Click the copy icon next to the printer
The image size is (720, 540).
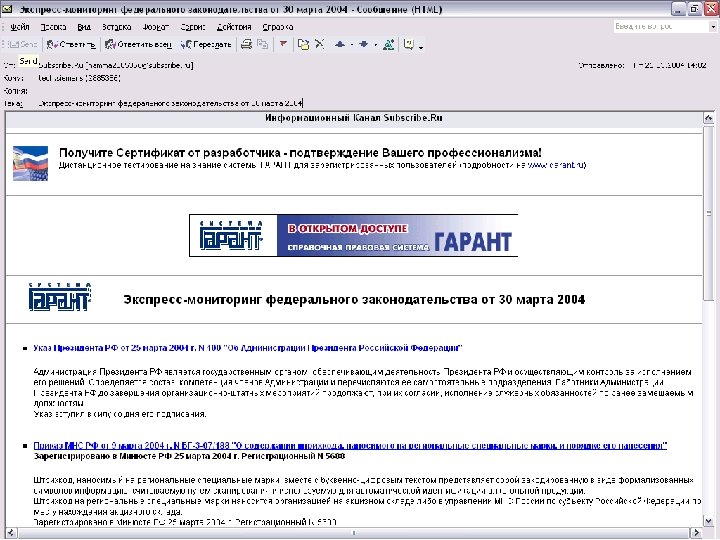(x=262, y=45)
